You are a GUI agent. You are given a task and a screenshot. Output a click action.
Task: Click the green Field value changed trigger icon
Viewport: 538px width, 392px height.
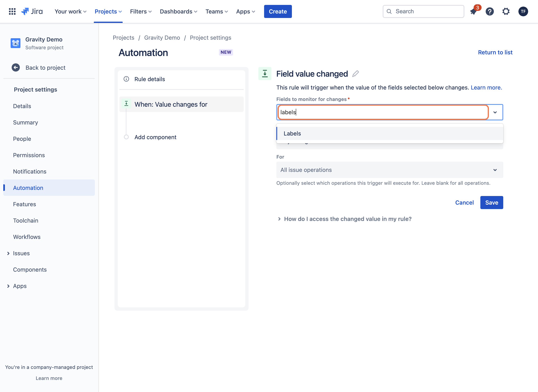tap(265, 74)
